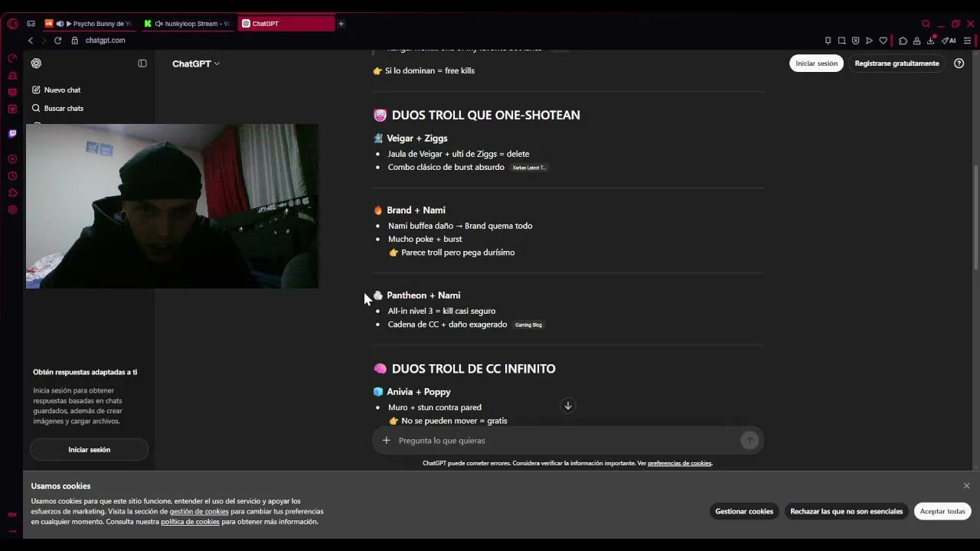980x551 pixels.
Task: Click Gestionar cookies button
Action: (744, 511)
